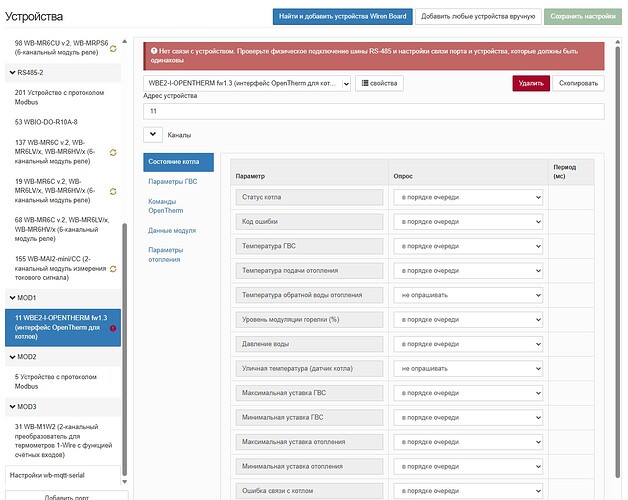
Task: Click sync icon next to 155 WB-MAI2-mini/CC device
Action: click(113, 268)
